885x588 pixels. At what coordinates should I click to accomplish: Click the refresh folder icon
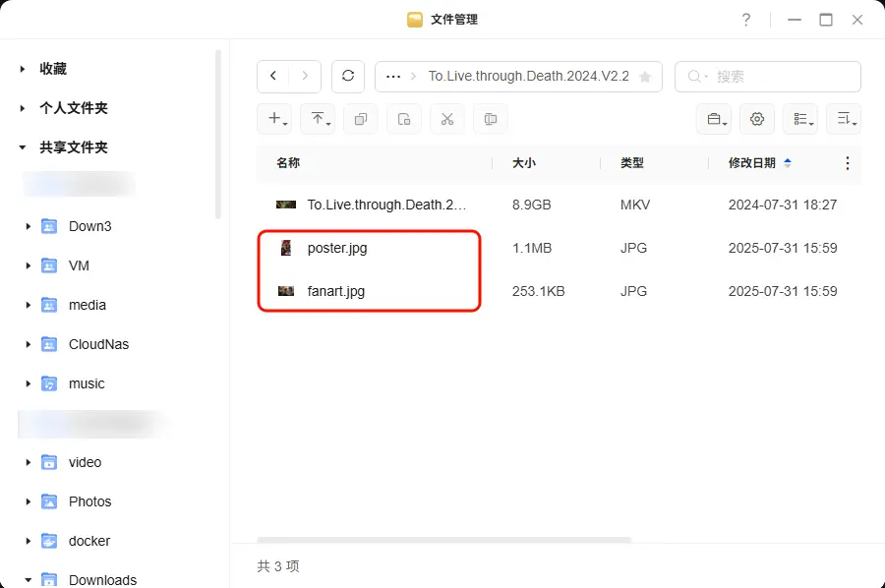click(x=348, y=77)
